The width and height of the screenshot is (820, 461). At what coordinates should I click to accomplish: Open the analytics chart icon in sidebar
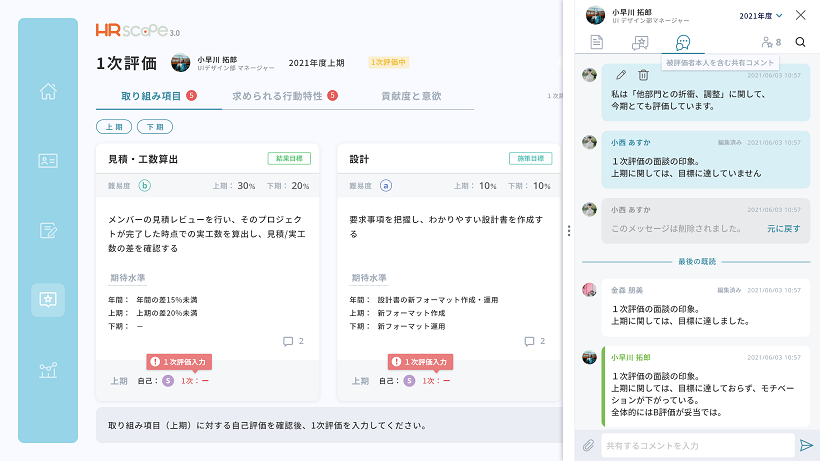click(x=48, y=370)
